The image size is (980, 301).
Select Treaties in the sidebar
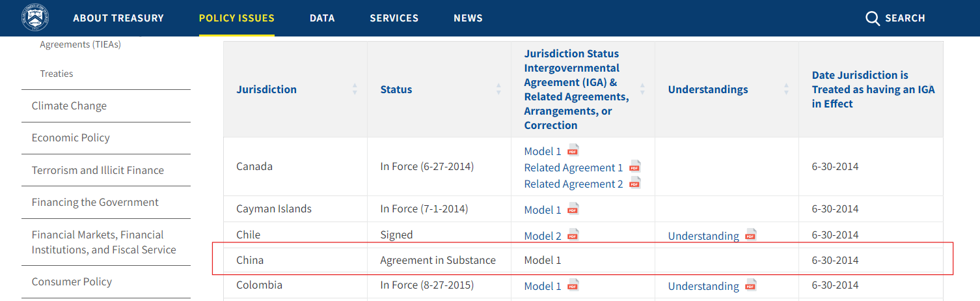[x=57, y=74]
